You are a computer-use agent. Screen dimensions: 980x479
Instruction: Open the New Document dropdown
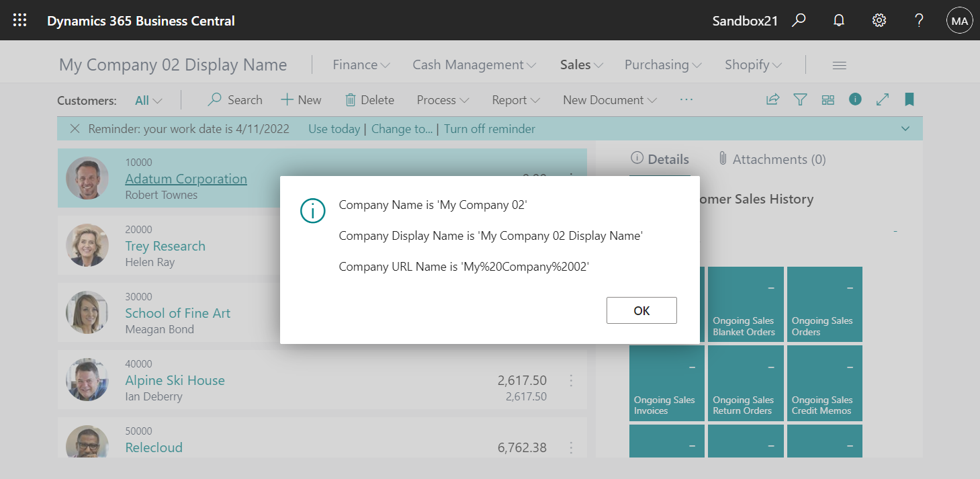[x=609, y=99]
